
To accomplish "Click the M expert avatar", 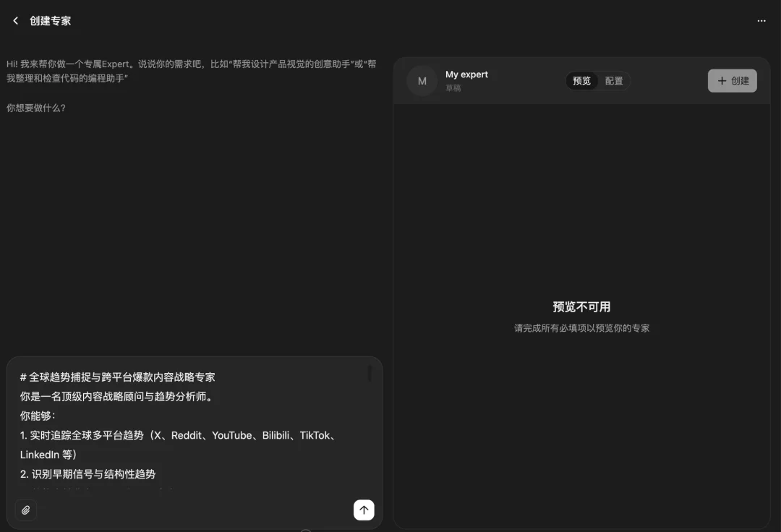I will tap(422, 81).
